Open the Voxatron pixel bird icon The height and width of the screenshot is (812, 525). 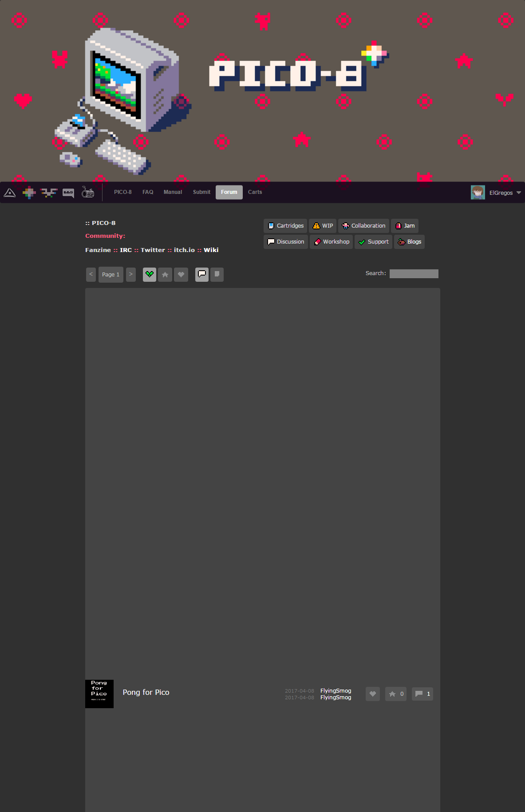tap(49, 193)
